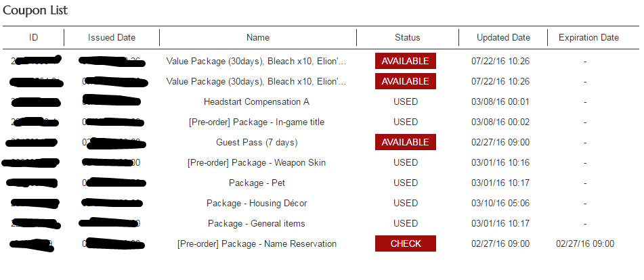Click AVAILABLE button for second Value Package
Screen dimensions: 644x280
[405, 81]
